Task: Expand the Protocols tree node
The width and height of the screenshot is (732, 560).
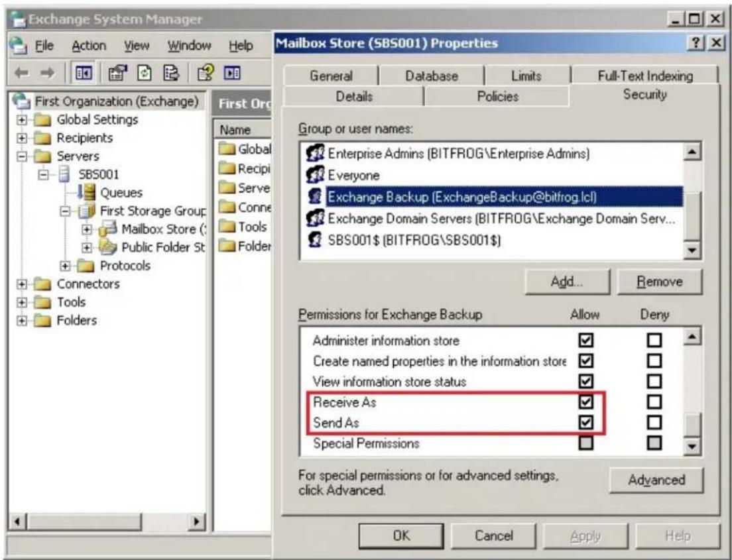Action: 65,266
